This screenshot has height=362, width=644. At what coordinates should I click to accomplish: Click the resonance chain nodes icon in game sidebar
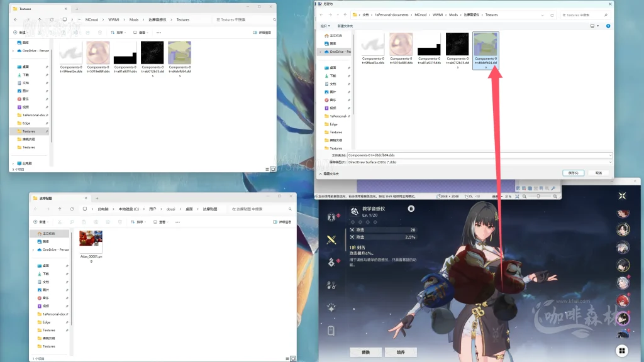coord(331,285)
